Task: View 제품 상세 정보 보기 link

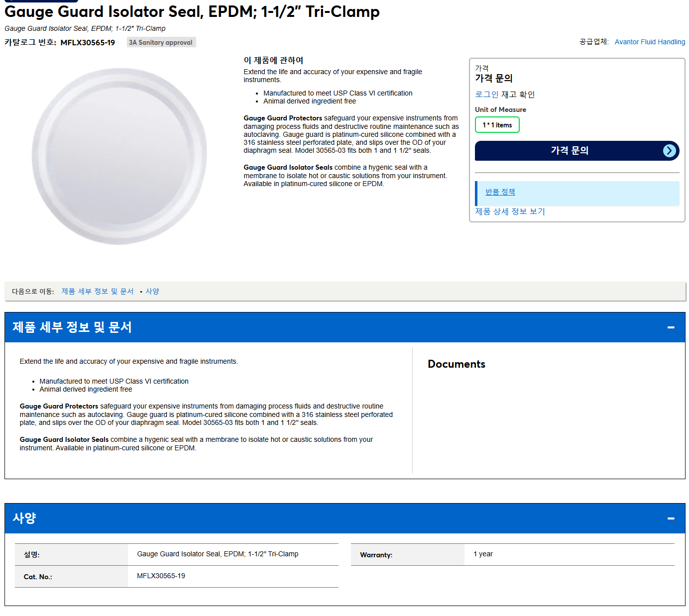Action: coord(510,211)
